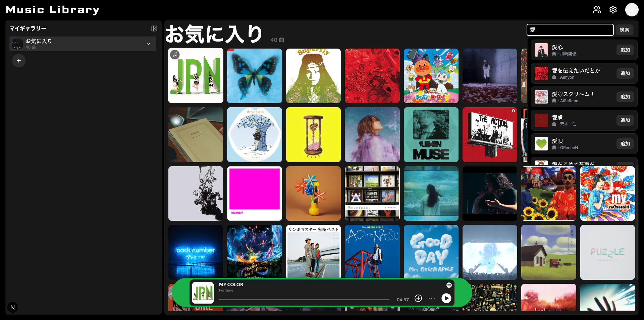Open the magenta VAUNDY album cover

(254, 193)
